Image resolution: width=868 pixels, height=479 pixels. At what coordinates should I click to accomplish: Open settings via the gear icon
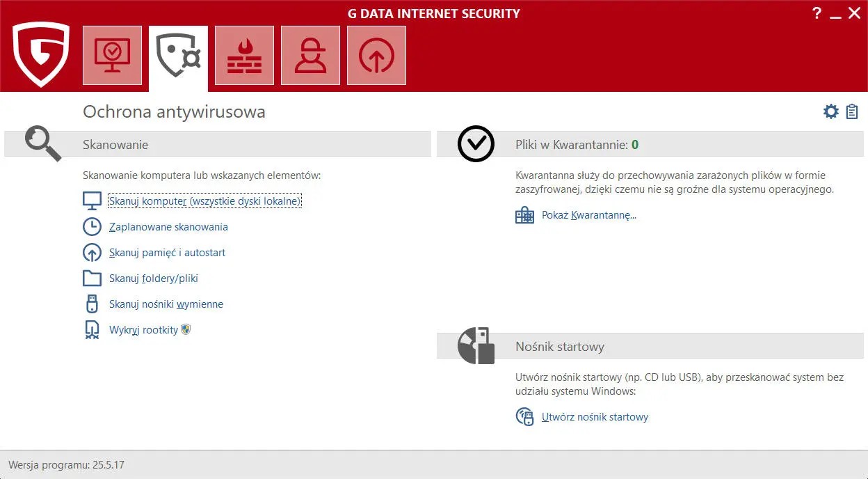tap(830, 111)
